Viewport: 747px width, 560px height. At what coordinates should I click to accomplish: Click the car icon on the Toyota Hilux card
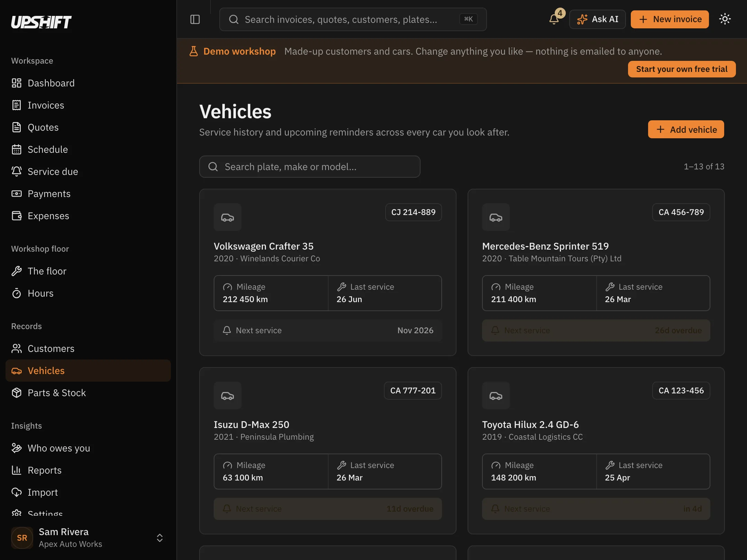(496, 395)
